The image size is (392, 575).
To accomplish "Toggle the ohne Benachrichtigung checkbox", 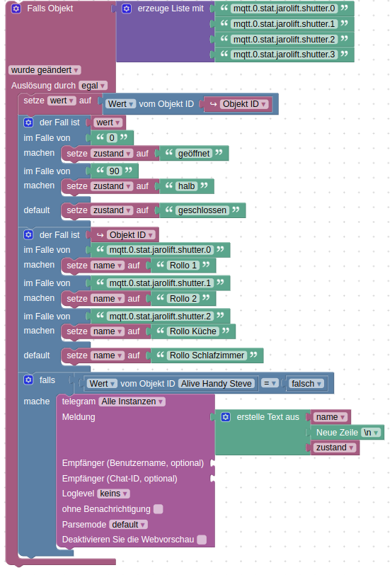I will pos(158,509).
